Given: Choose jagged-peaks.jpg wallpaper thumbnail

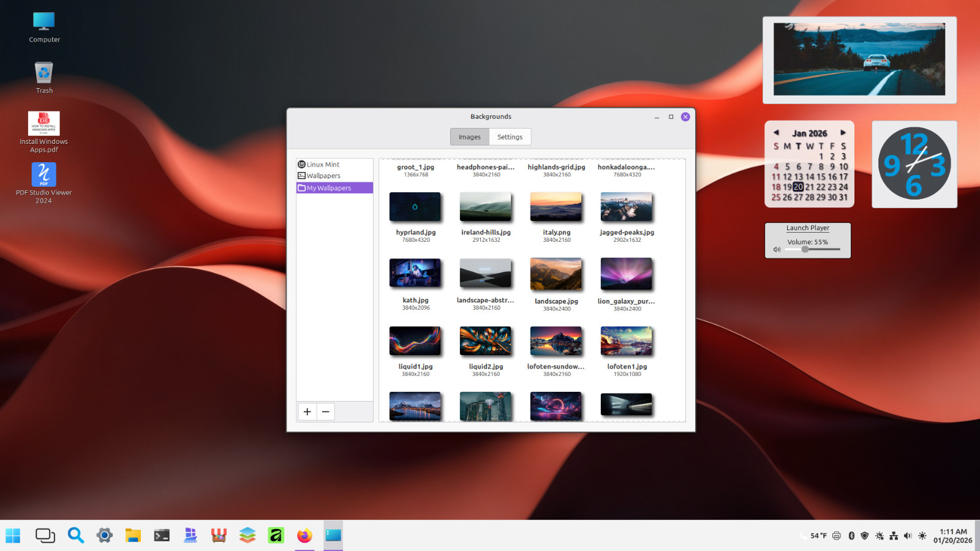Looking at the screenshot, I should point(627,207).
